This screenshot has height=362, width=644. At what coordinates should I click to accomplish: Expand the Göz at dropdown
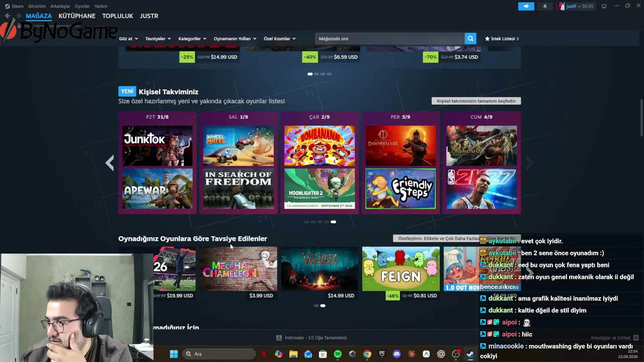(x=129, y=39)
